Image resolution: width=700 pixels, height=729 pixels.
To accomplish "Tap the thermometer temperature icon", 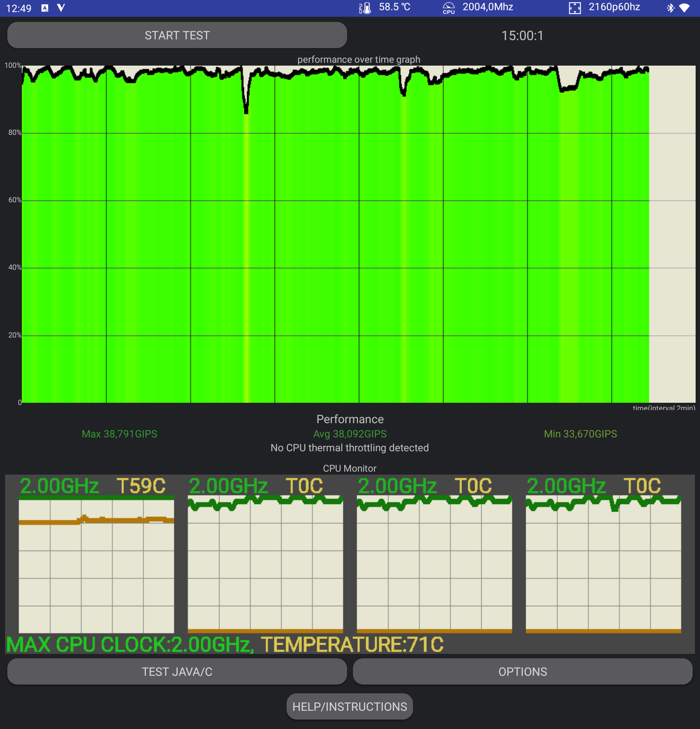I will coord(365,8).
